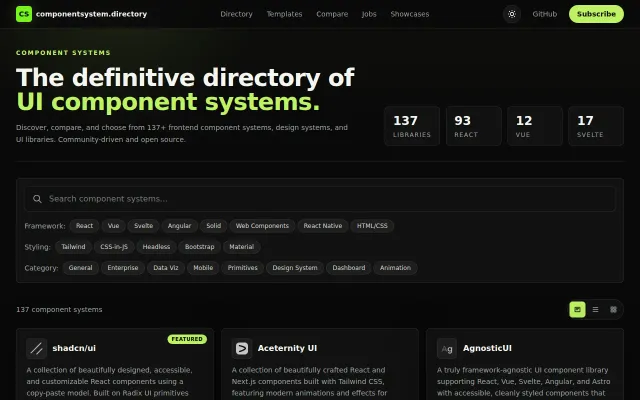Select the card view icon
The image size is (640, 400).
[577, 309]
